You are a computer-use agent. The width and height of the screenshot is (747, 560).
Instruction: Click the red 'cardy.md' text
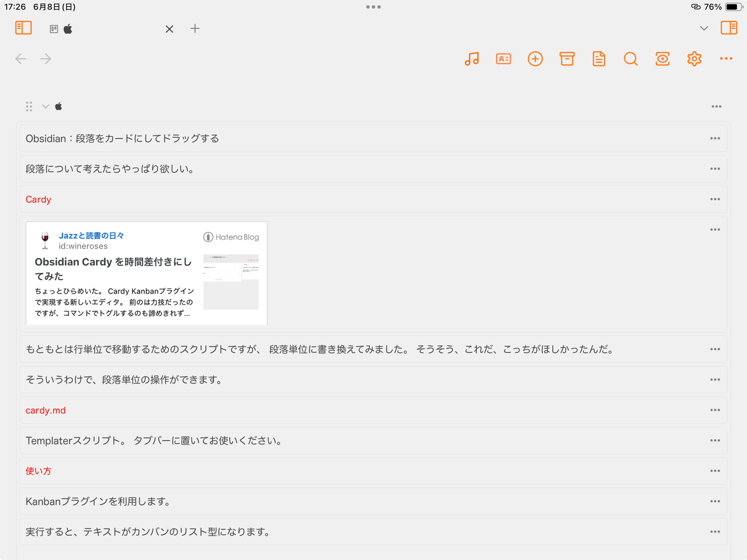coord(45,410)
